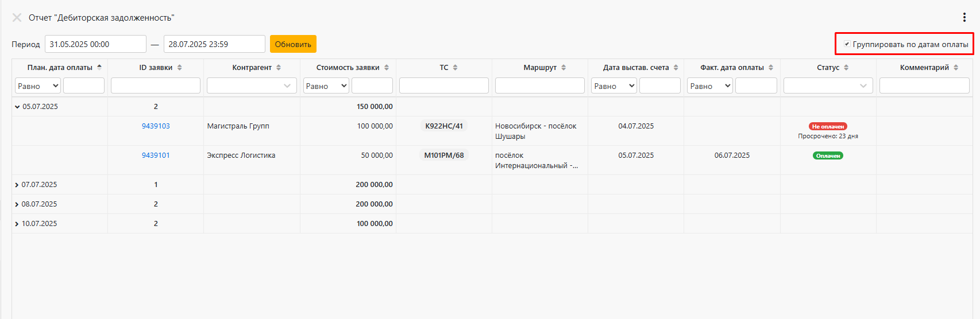The image size is (980, 319).
Task: Sort by Стоимость заявки column icon
Action: 387,68
